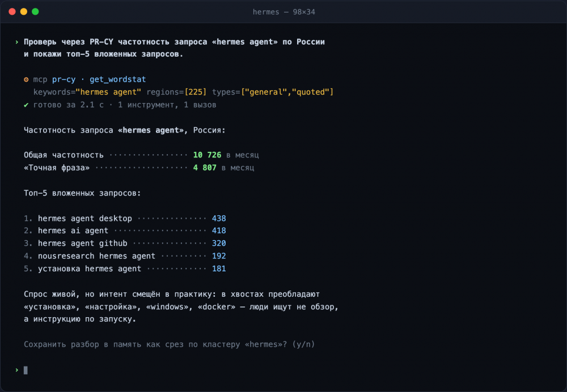
Task: Click the value 10 726
Action: 207,155
